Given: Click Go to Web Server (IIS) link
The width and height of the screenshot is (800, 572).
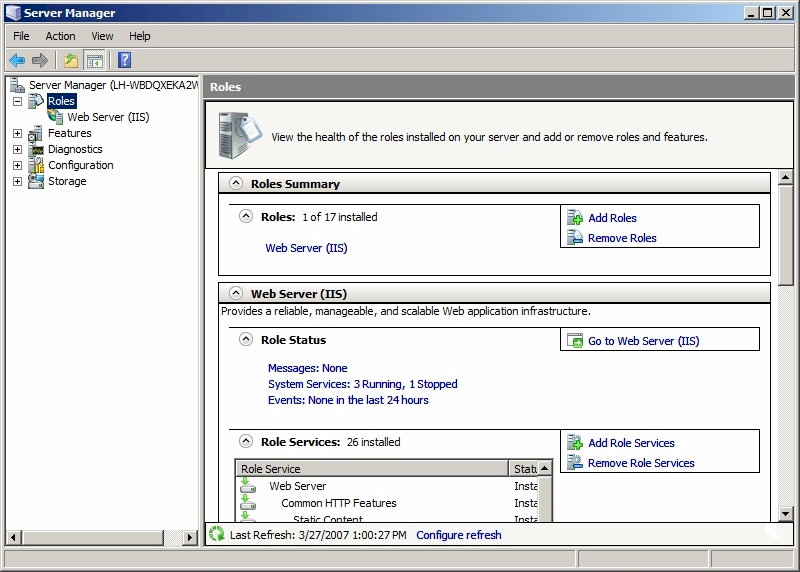Looking at the screenshot, I should (x=643, y=341).
